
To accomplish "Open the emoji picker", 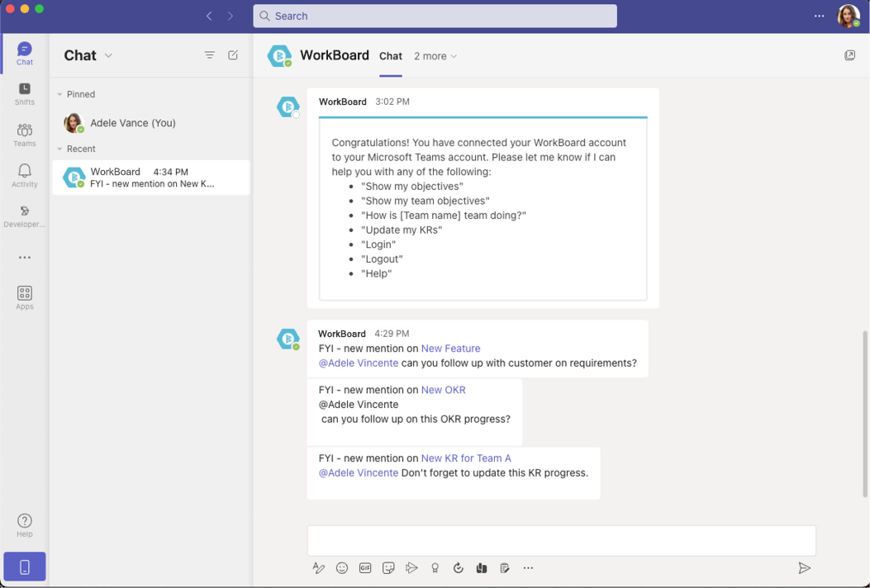I will (342, 567).
